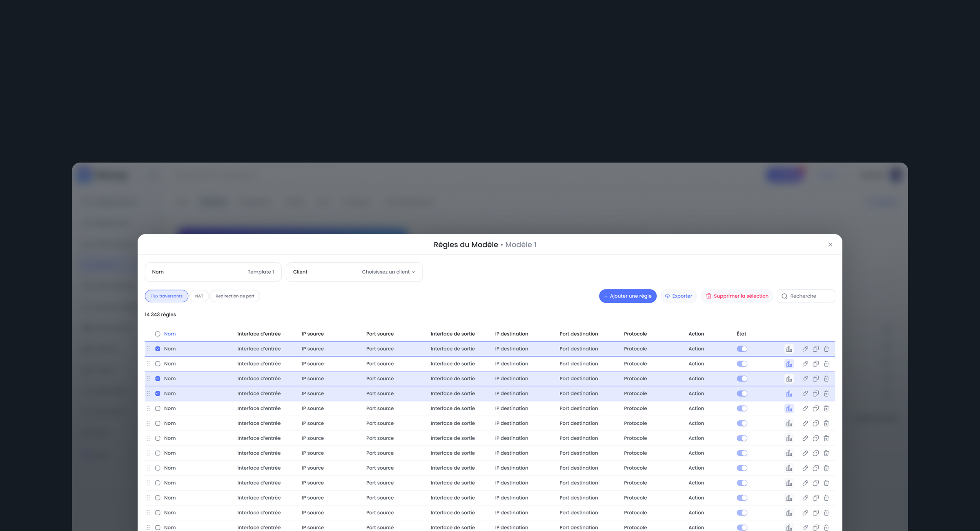Image resolution: width=980 pixels, height=531 pixels.
Task: Click Ajouter une règle button
Action: tap(627, 296)
